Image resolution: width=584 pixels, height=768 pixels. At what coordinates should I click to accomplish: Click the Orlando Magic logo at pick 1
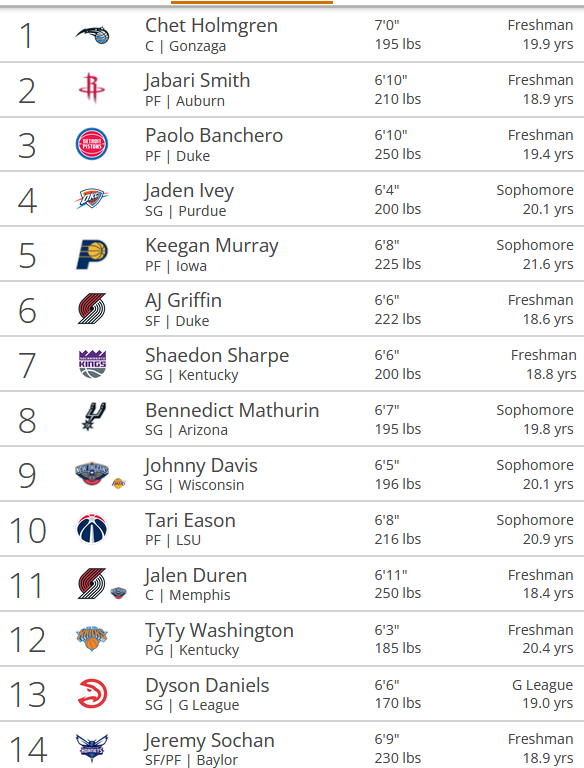92,35
